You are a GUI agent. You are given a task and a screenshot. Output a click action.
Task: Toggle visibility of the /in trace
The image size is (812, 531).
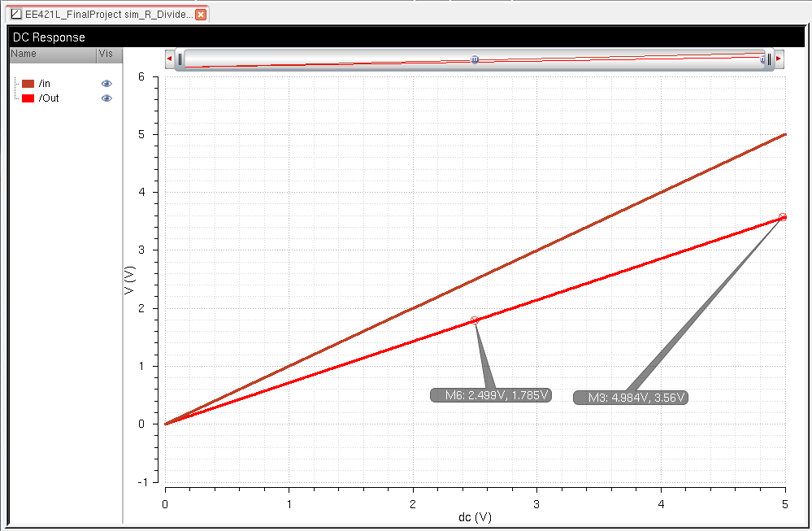106,84
